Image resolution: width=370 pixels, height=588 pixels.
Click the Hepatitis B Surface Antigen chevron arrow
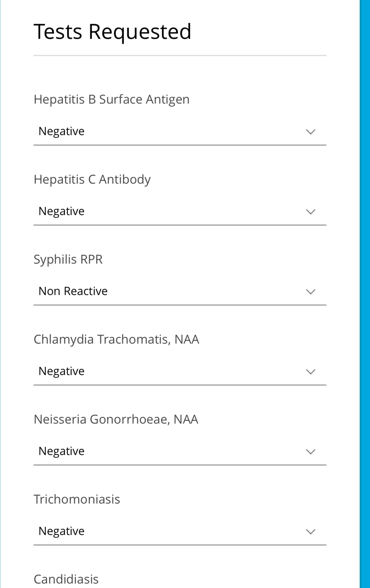(x=310, y=132)
